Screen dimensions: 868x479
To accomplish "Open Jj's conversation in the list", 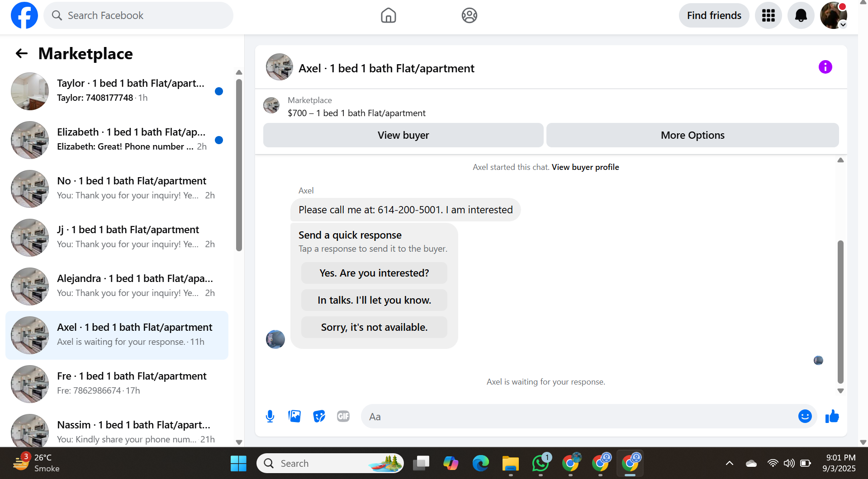I will [x=117, y=237].
